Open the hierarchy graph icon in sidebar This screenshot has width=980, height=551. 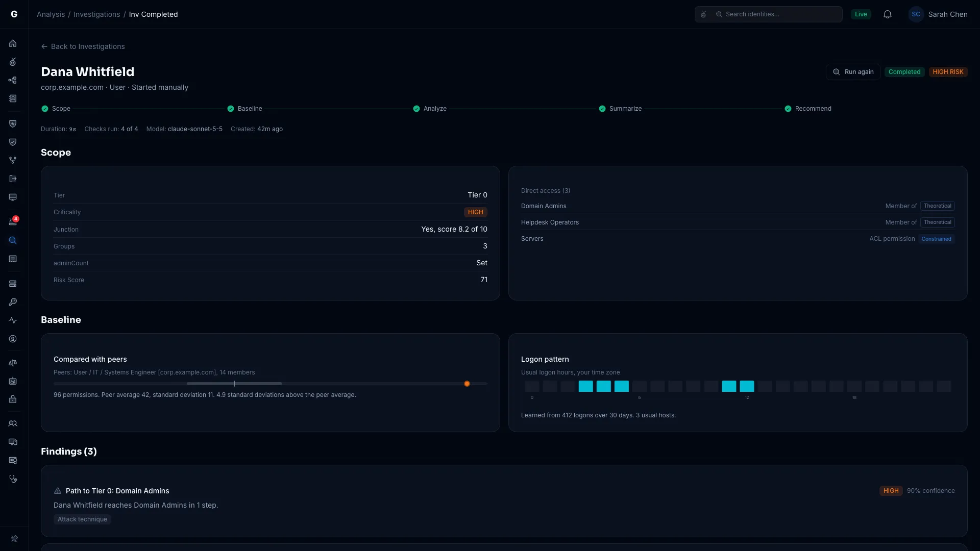13,80
